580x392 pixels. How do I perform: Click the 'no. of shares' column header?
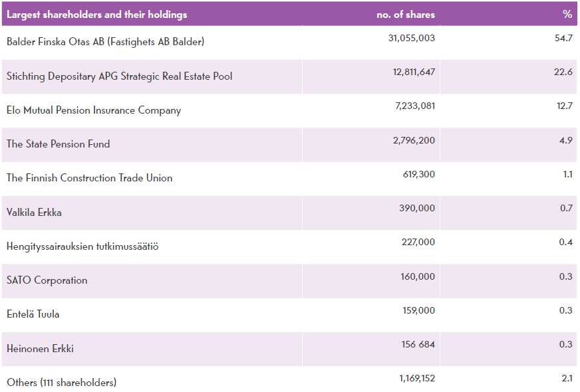406,15
